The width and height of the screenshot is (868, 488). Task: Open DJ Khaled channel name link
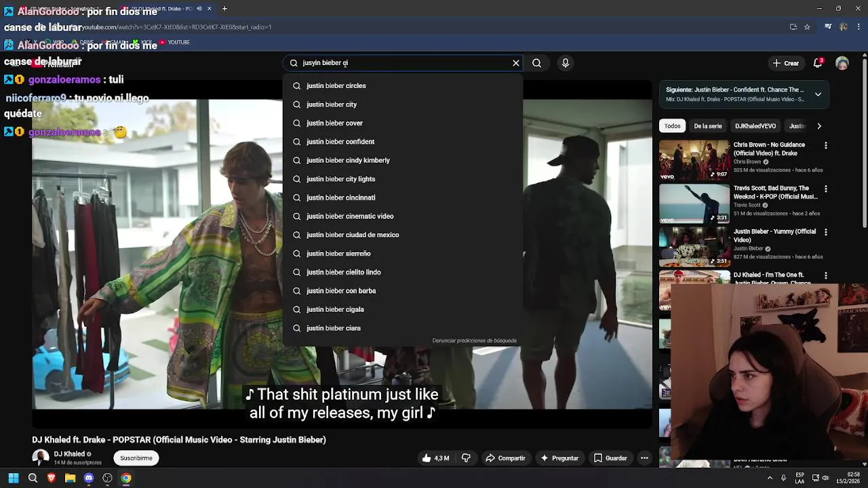[x=69, y=454]
